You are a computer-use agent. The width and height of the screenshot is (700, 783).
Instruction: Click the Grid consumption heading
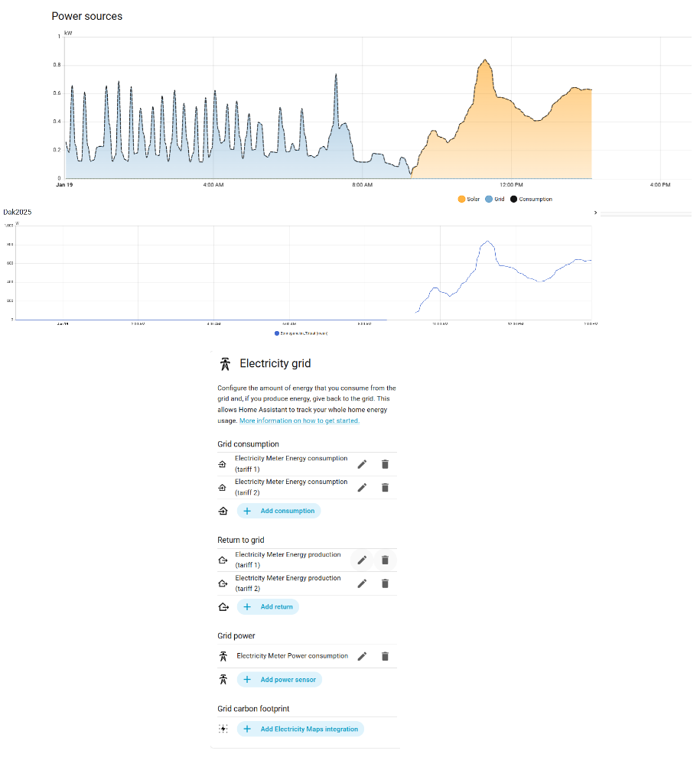(249, 444)
